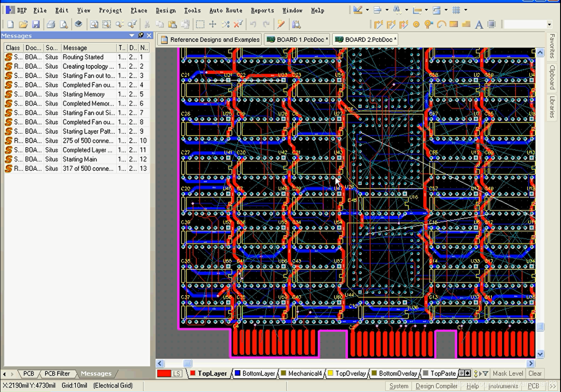561x392 pixels.
Task: Click the 'Class' column header
Action: [13, 48]
